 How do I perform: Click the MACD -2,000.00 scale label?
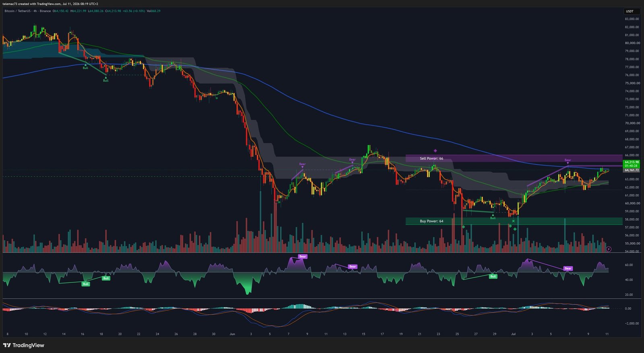pos(632,323)
